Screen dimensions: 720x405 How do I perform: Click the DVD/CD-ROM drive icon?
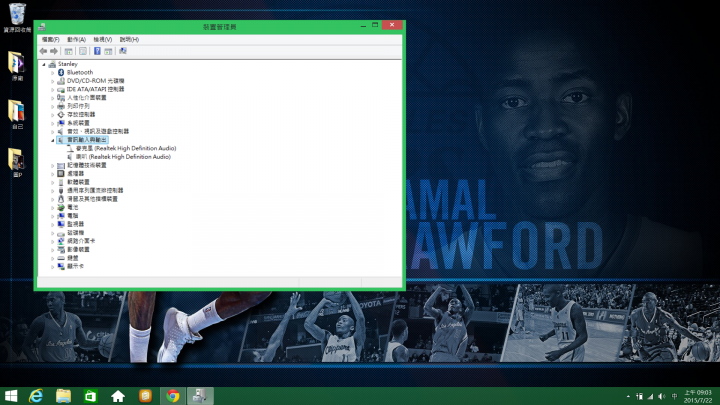click(61, 81)
